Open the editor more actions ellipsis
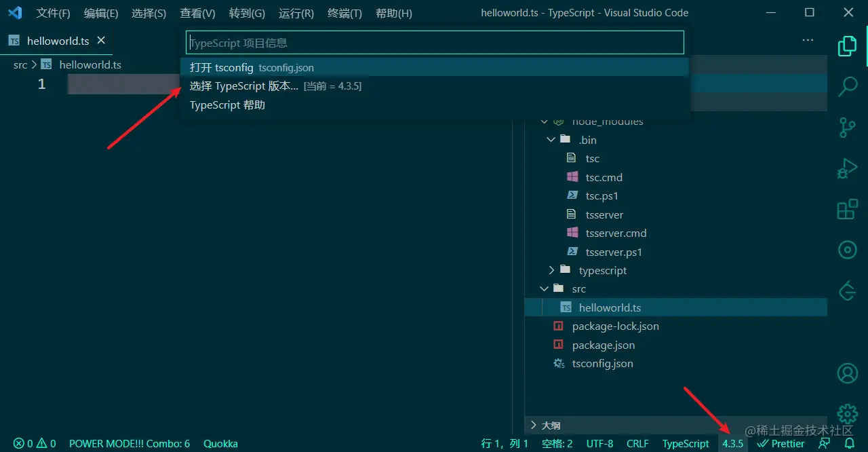 (808, 40)
